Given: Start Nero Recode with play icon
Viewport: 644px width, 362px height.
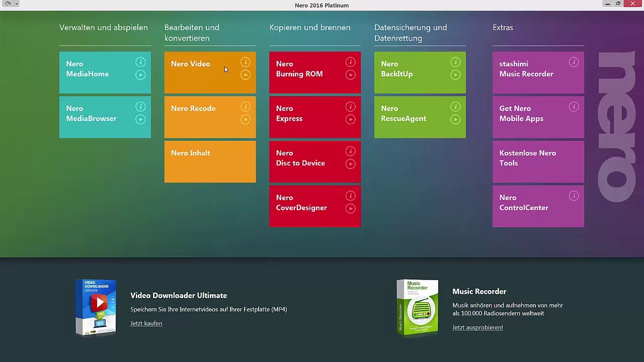Looking at the screenshot, I should 246,119.
